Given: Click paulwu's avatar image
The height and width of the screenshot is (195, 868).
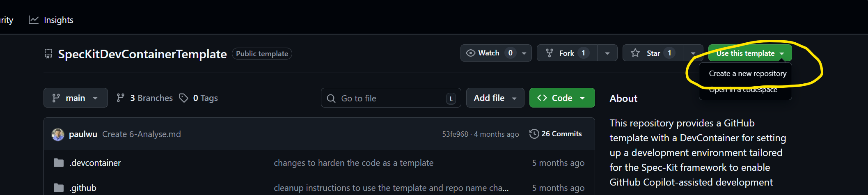Looking at the screenshot, I should click(x=58, y=134).
